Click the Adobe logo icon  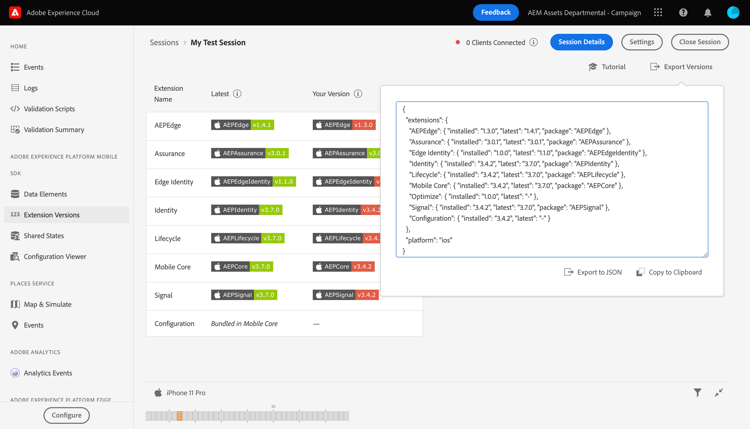15,12
